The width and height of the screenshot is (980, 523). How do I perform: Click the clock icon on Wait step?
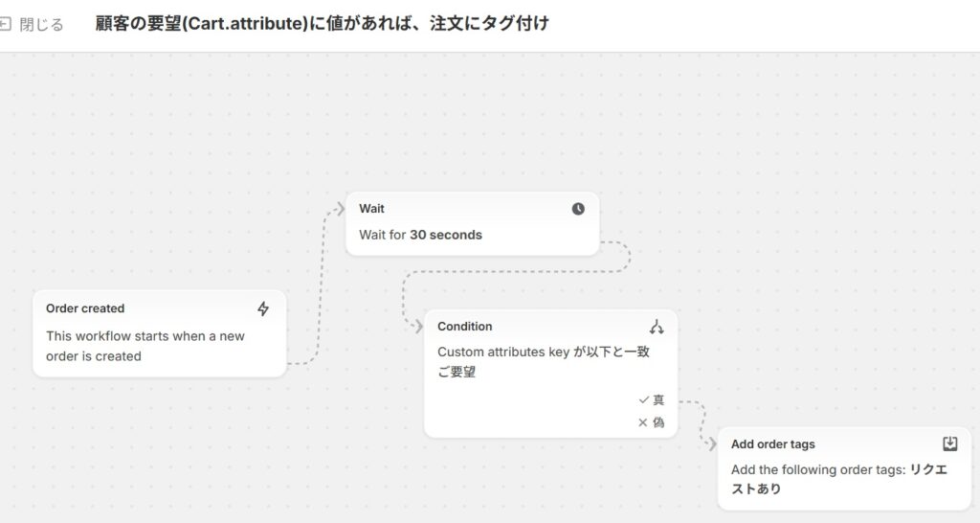click(578, 209)
